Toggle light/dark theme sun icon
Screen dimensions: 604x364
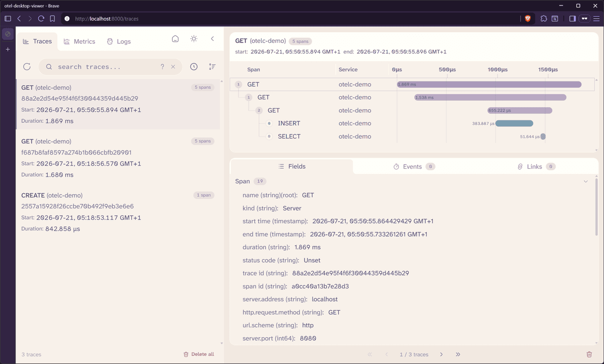click(x=194, y=39)
